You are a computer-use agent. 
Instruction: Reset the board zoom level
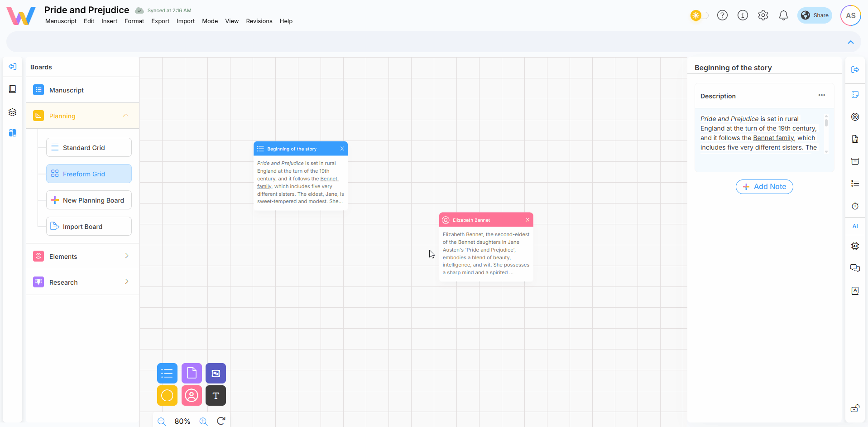pyautogui.click(x=221, y=421)
